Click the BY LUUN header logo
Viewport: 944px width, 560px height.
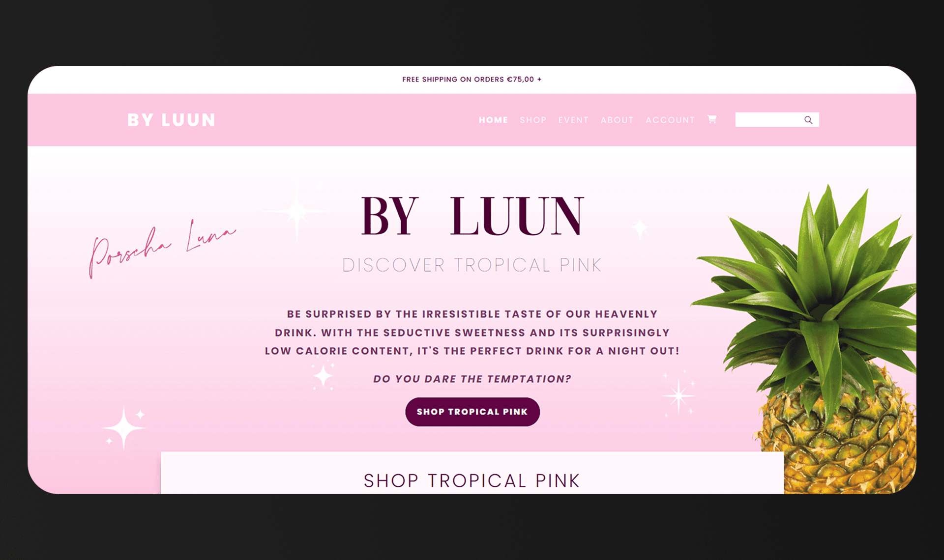pyautogui.click(x=171, y=120)
